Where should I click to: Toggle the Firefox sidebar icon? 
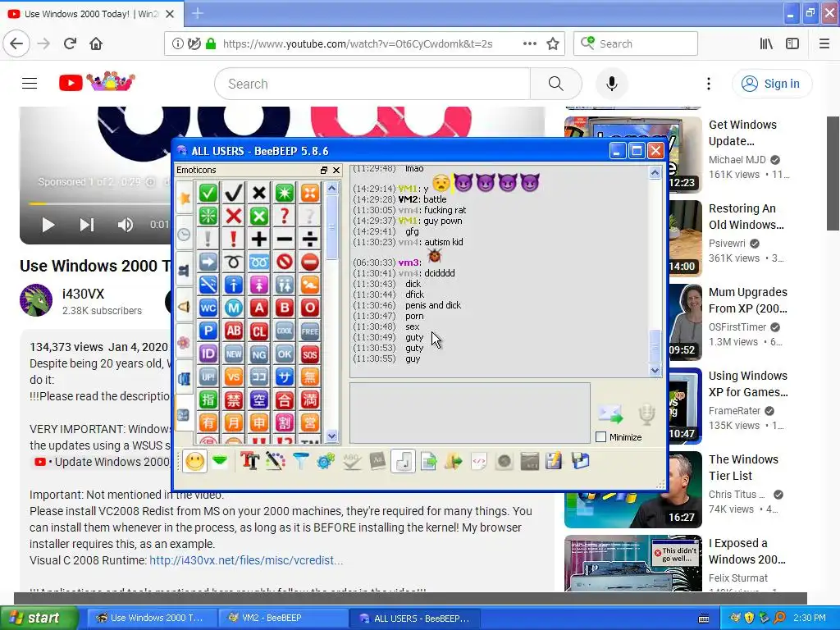tap(792, 43)
